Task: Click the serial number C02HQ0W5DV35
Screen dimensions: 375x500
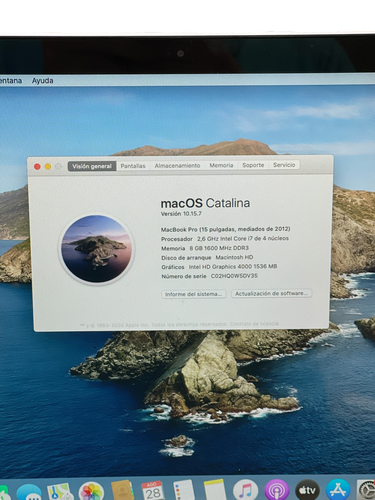Action: 234,276
